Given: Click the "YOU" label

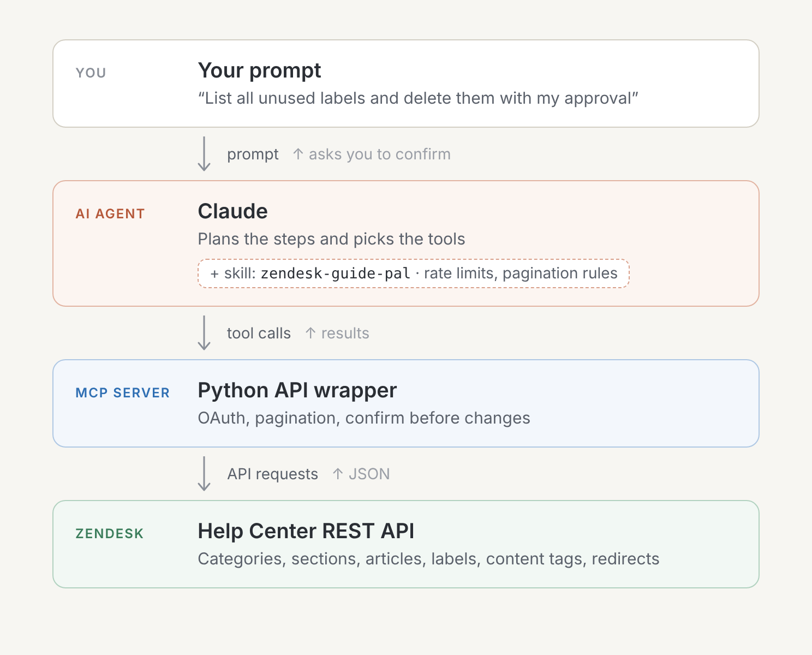Looking at the screenshot, I should (91, 73).
